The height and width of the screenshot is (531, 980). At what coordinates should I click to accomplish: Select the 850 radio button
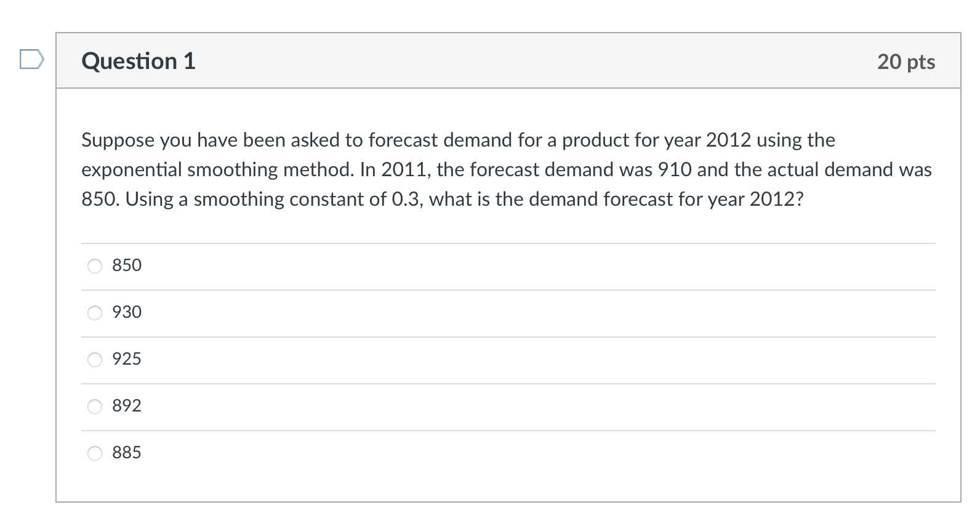[x=95, y=266]
